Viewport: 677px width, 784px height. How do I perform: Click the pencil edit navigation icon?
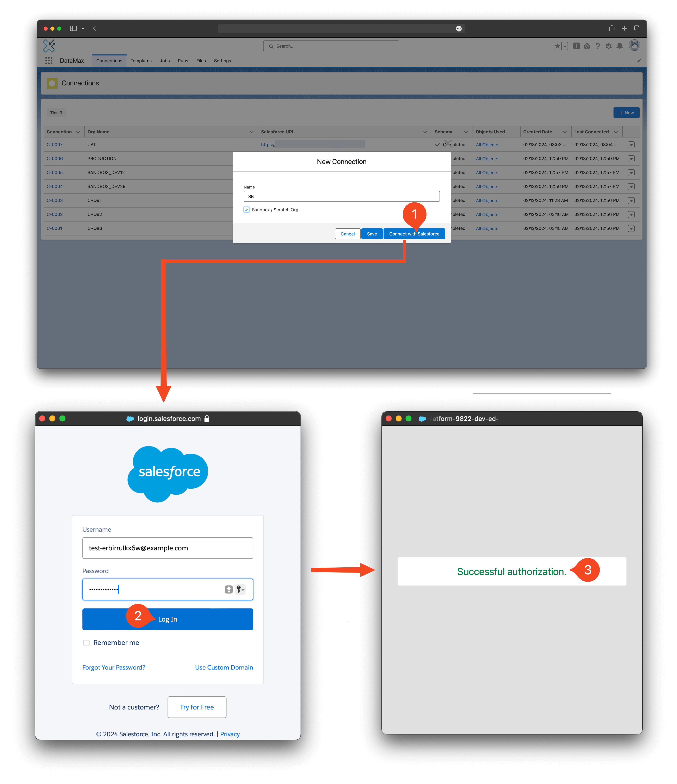(638, 61)
